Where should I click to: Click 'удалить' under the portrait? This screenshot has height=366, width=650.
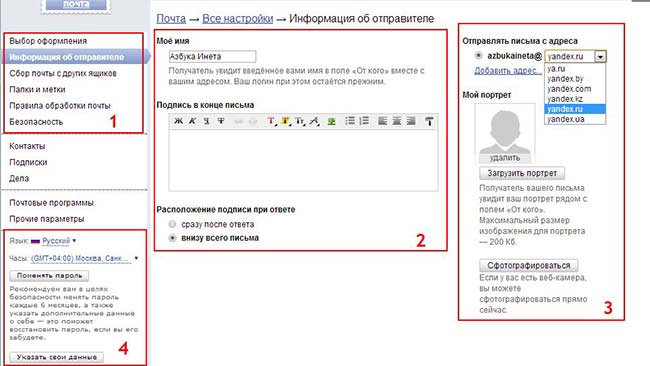(x=504, y=158)
